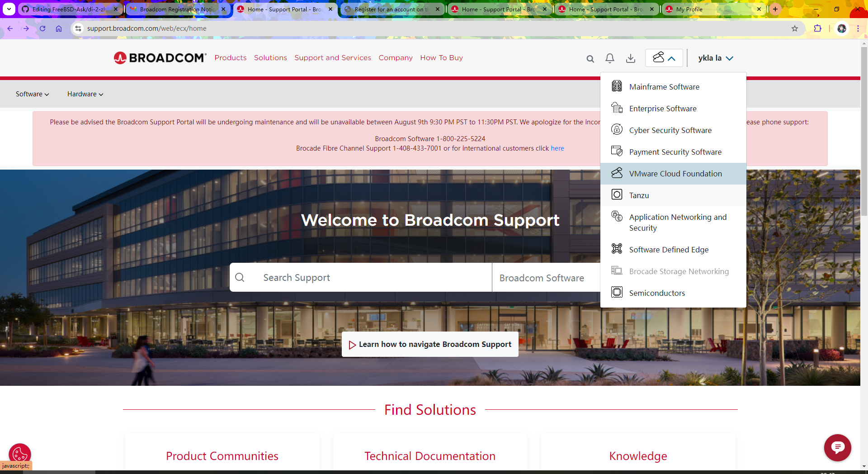The width and height of the screenshot is (868, 474).
Task: Select Tanzu from the division menu
Action: click(x=639, y=195)
